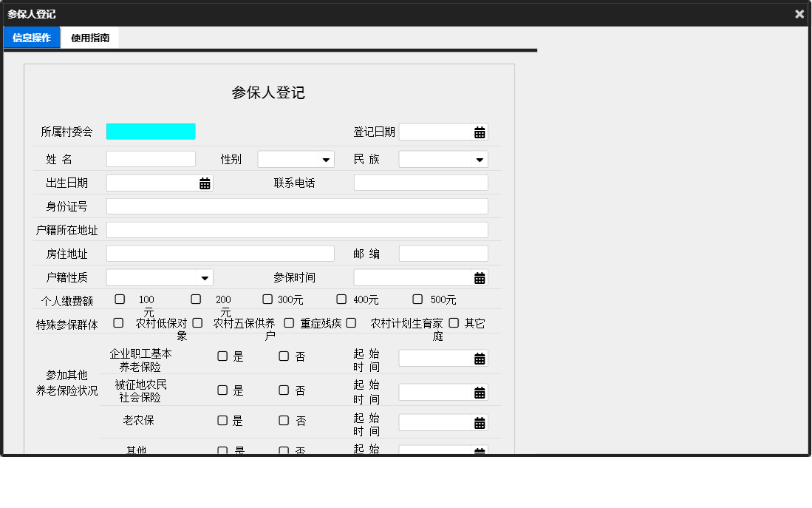This screenshot has height=508, width=812.
Task: Open the calendar for 被征地农民社会保险 起始时间
Action: [480, 391]
